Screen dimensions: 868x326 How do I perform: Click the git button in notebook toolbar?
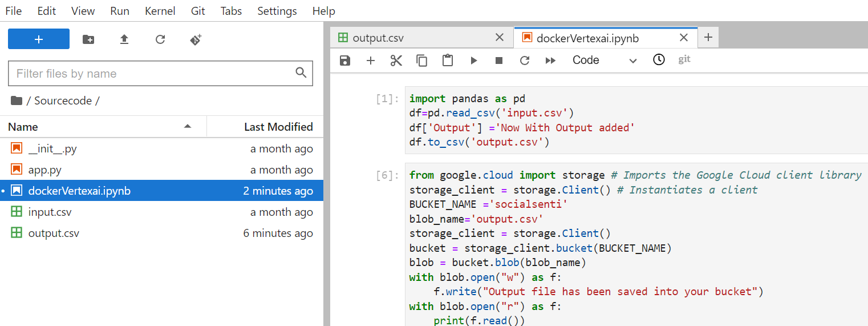tap(684, 59)
